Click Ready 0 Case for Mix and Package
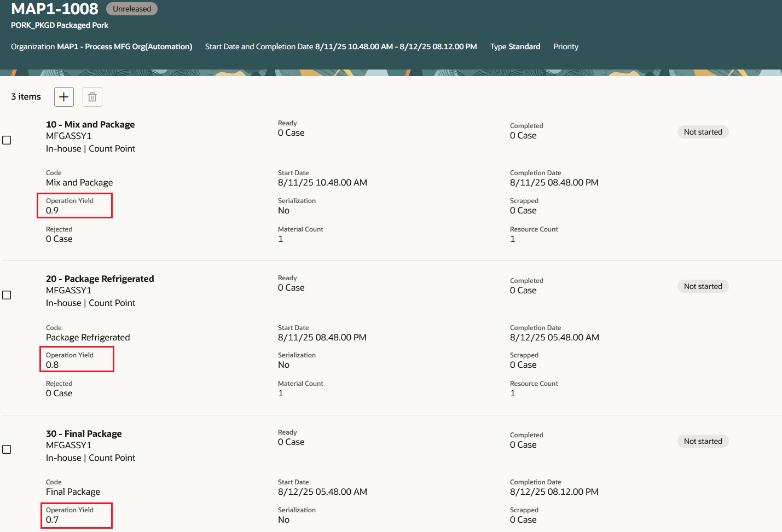 pyautogui.click(x=291, y=129)
